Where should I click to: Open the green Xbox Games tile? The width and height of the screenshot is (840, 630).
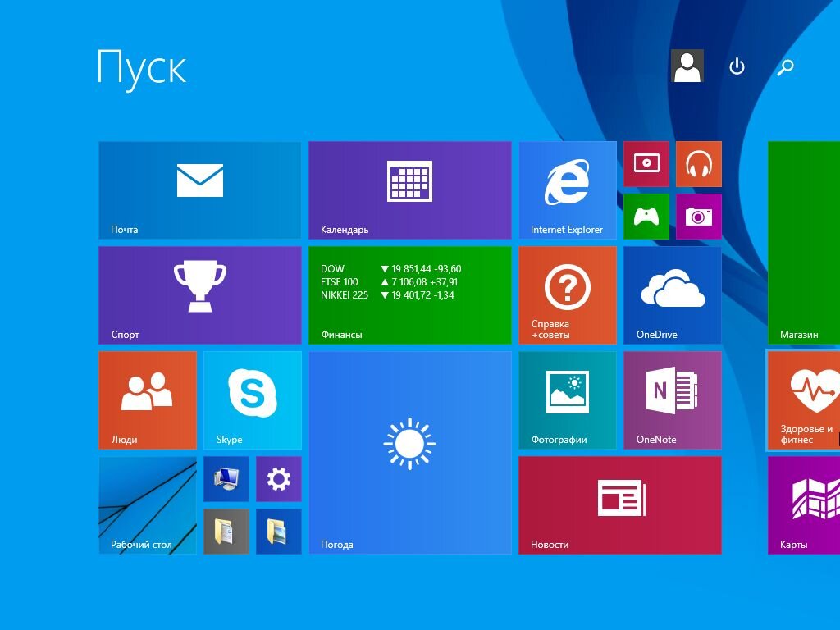[x=646, y=217]
